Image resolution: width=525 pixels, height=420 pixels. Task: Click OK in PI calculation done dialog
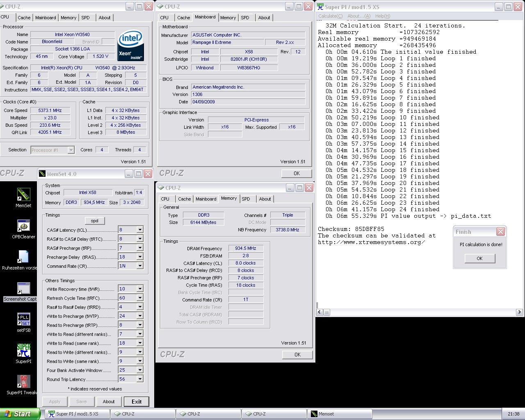tap(479, 258)
